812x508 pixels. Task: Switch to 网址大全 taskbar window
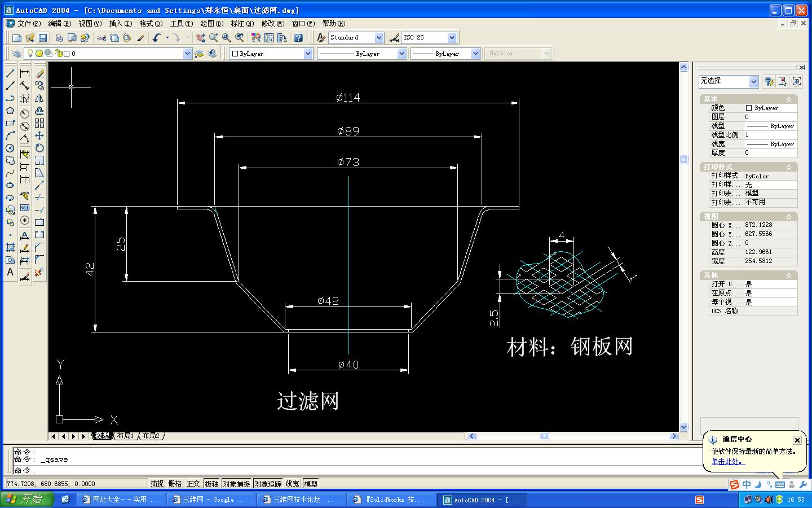pyautogui.click(x=121, y=500)
